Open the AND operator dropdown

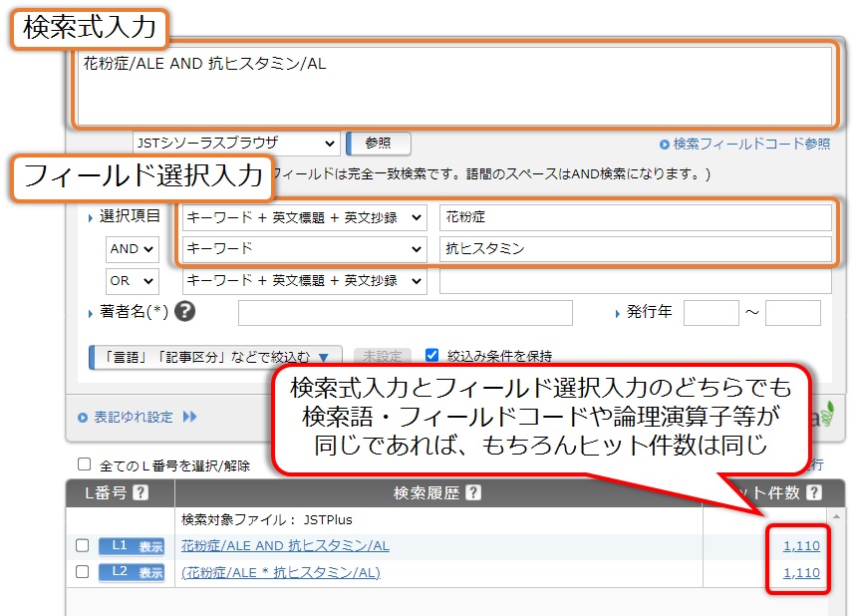tap(132, 248)
